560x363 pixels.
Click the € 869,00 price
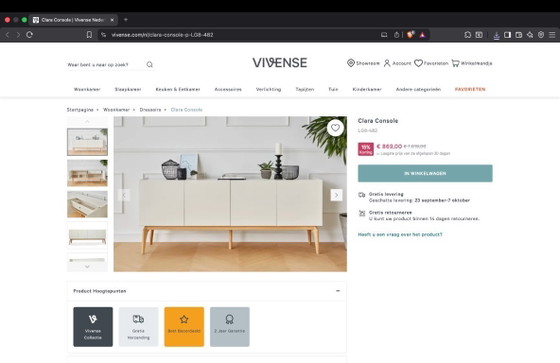pyautogui.click(x=389, y=146)
